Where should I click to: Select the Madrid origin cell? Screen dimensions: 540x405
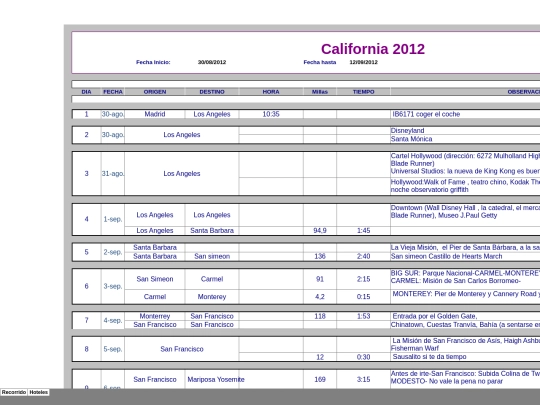coord(155,114)
